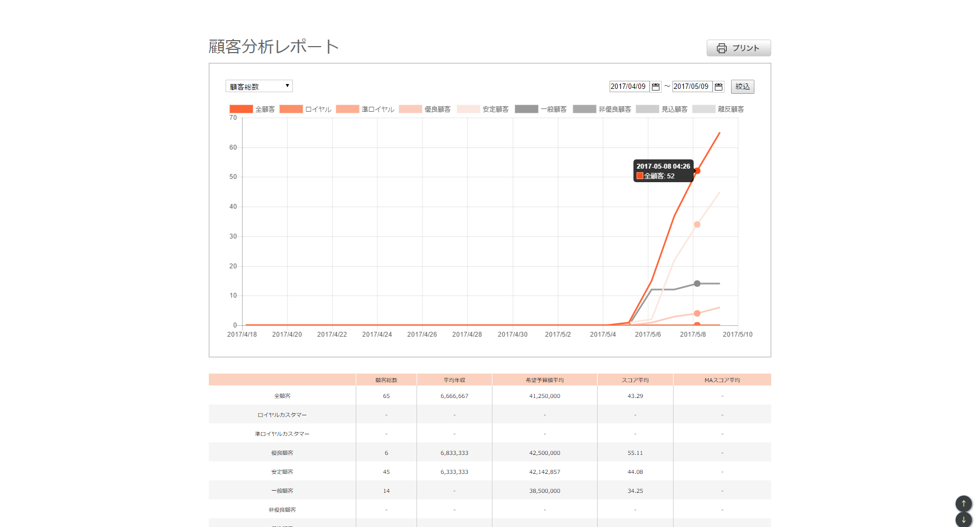Toggle the ロイヤル legend series
Viewport: 980px width, 527px height.
coord(305,109)
